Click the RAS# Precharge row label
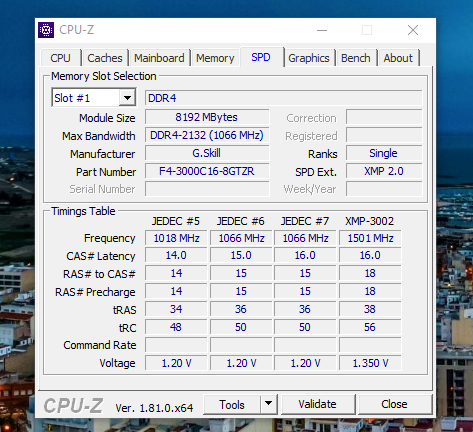Screen dimensions: 473x432 pyautogui.click(x=95, y=292)
